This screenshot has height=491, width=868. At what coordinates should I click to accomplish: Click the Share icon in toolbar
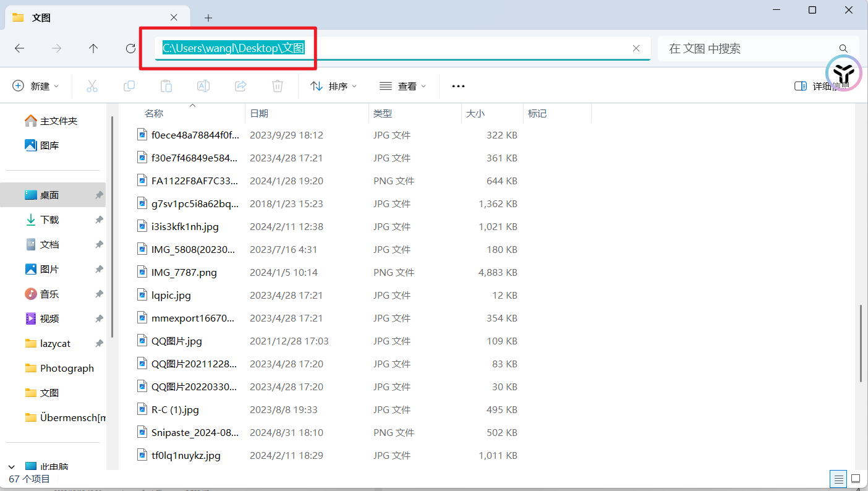(x=240, y=86)
